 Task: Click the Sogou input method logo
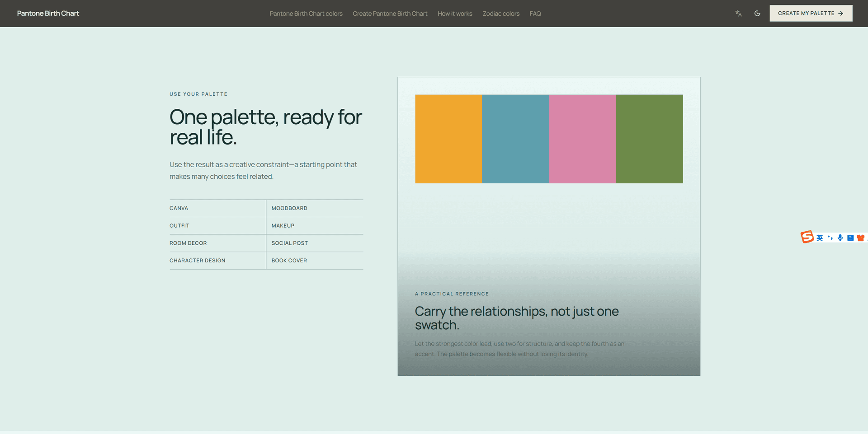click(x=807, y=237)
